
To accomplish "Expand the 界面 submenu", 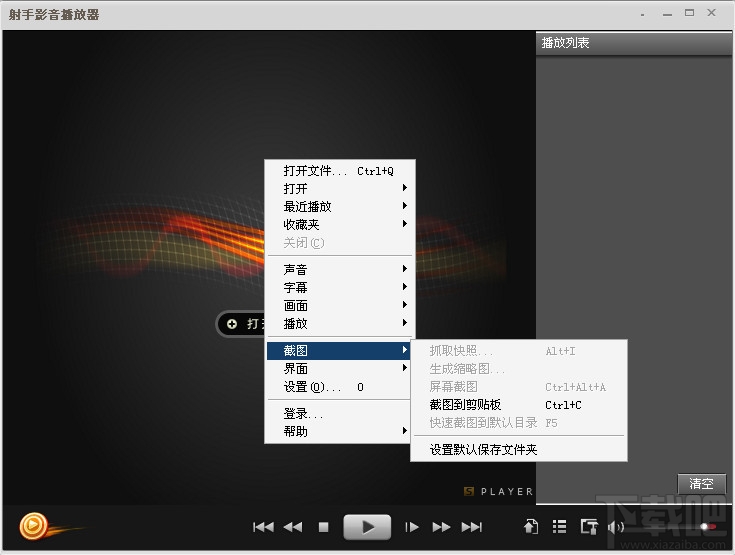I will click(340, 368).
